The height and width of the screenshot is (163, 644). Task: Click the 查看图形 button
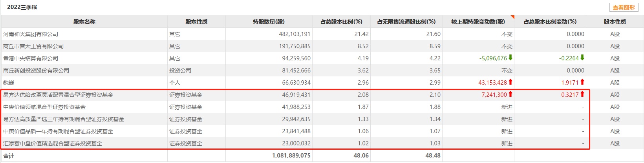coord(624,7)
